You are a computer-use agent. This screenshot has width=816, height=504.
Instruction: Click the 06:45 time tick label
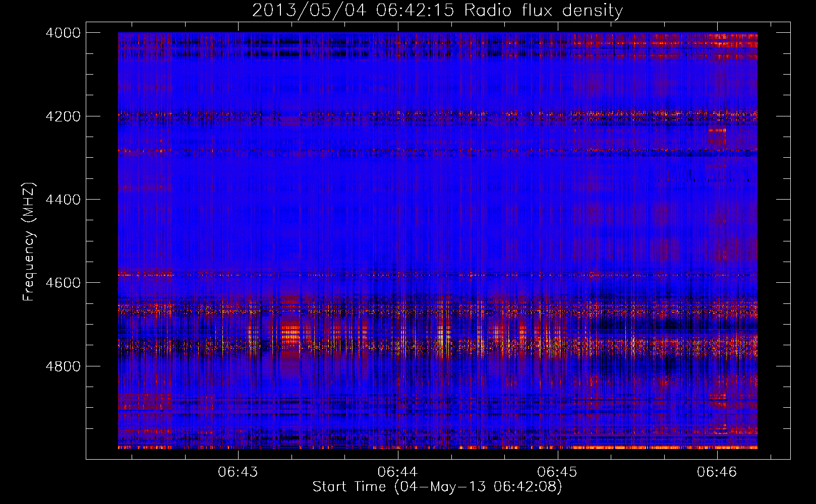557,472
